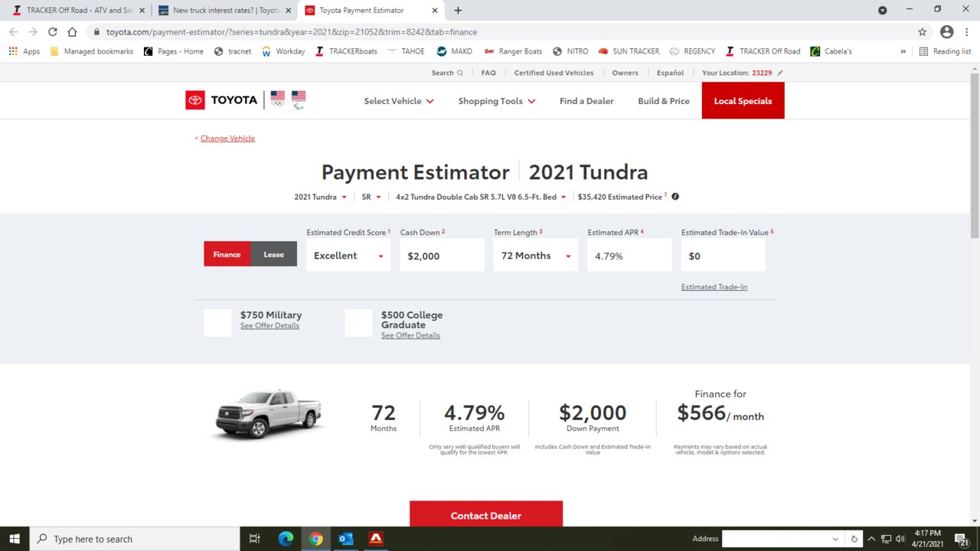
Task: Show more bookmarks chevron
Action: click(x=903, y=51)
